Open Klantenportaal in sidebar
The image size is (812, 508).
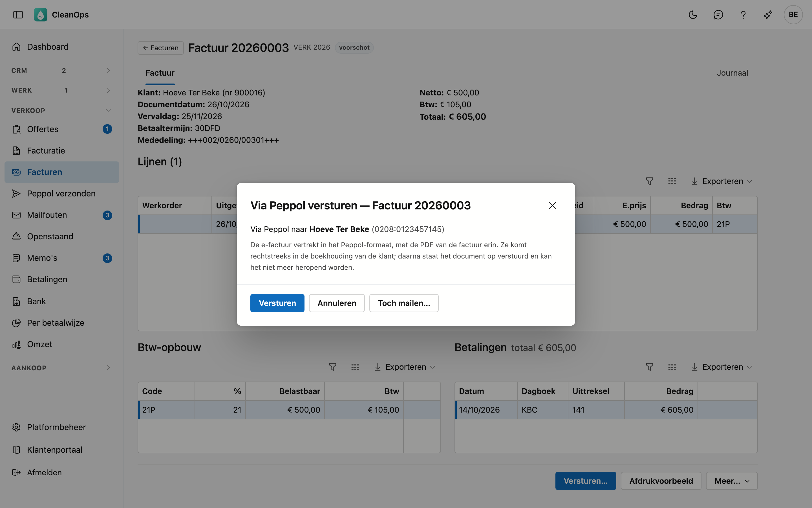point(62,450)
